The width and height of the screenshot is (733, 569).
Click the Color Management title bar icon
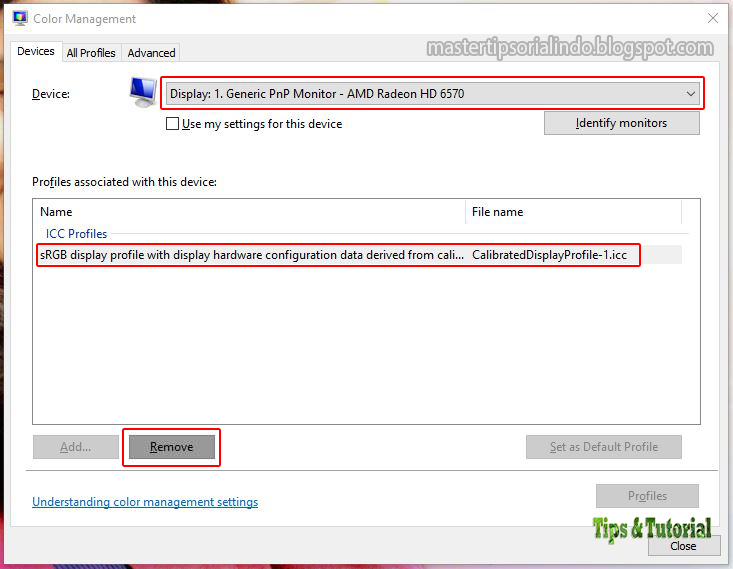click(x=20, y=18)
